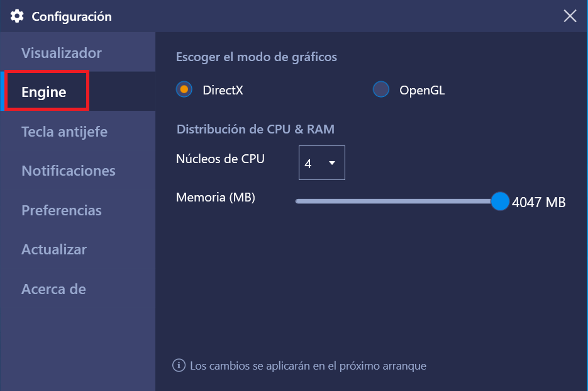Screen dimensions: 588x391
Task: Click the DirectX label text
Action: [x=222, y=89]
